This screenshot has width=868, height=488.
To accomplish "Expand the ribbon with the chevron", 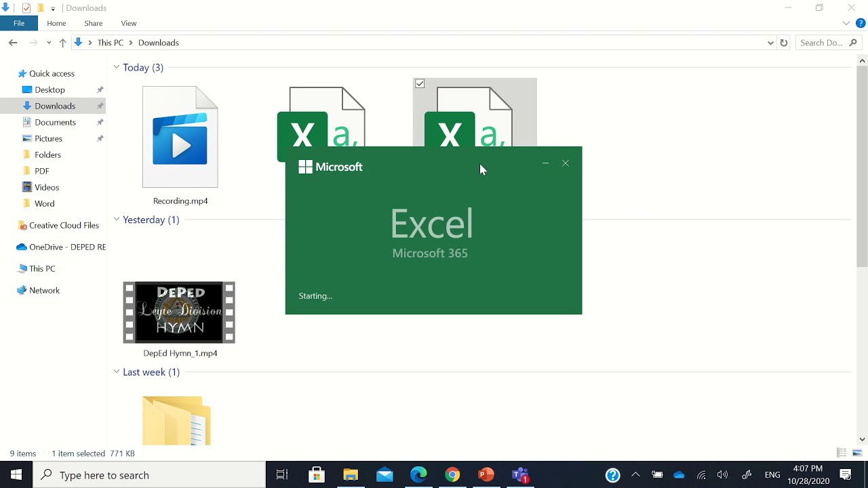I will tap(846, 23).
